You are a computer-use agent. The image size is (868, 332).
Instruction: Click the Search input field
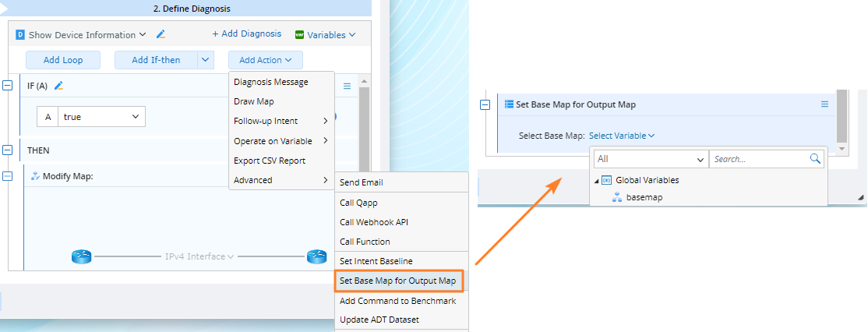tap(760, 159)
